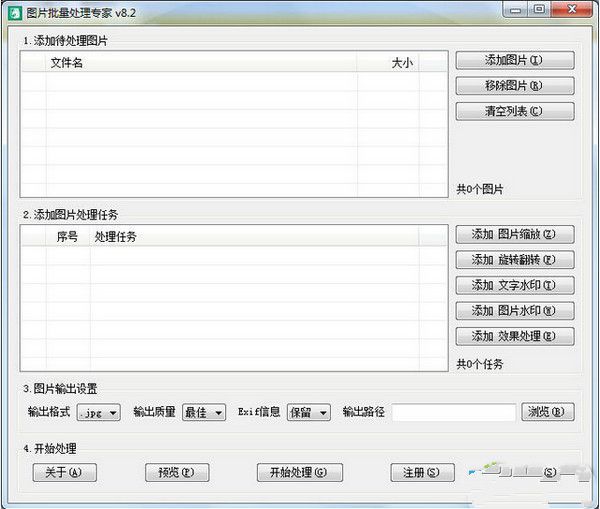Open the 输出格式 .jpg dropdown
This screenshot has width=600, height=509.
[98, 413]
